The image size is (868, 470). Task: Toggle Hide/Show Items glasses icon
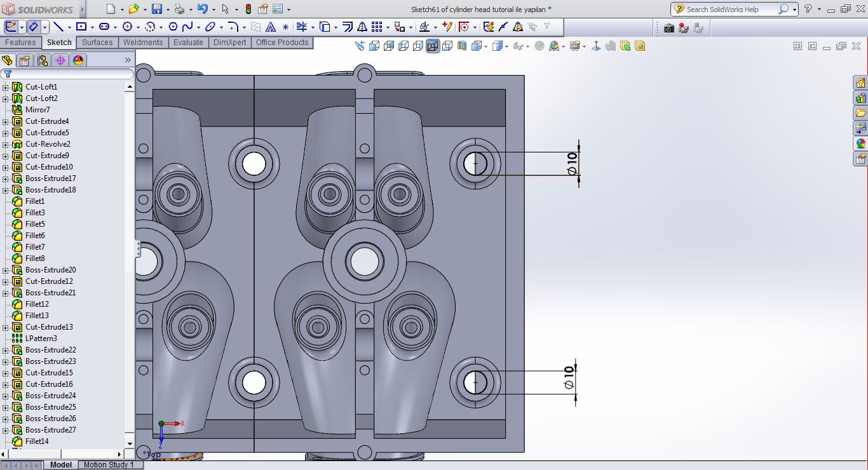click(x=517, y=44)
